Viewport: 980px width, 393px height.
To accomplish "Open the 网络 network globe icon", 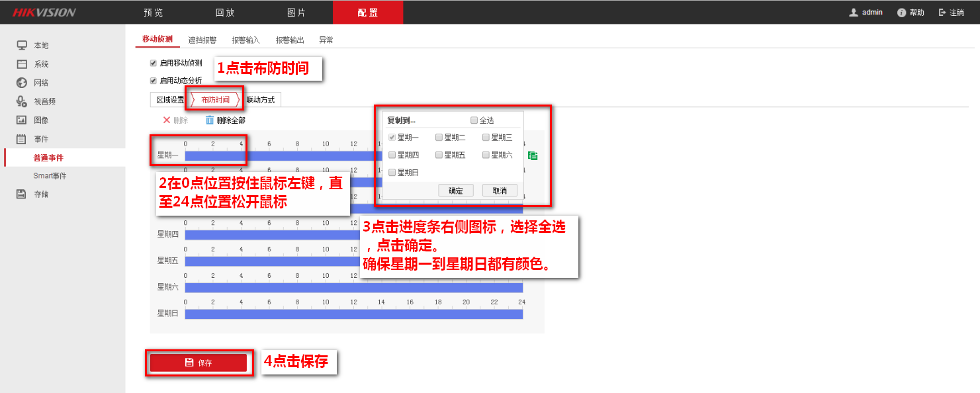I will coord(22,83).
